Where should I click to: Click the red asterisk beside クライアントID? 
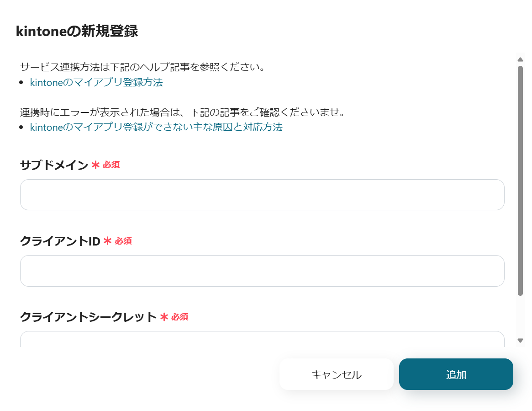107,241
